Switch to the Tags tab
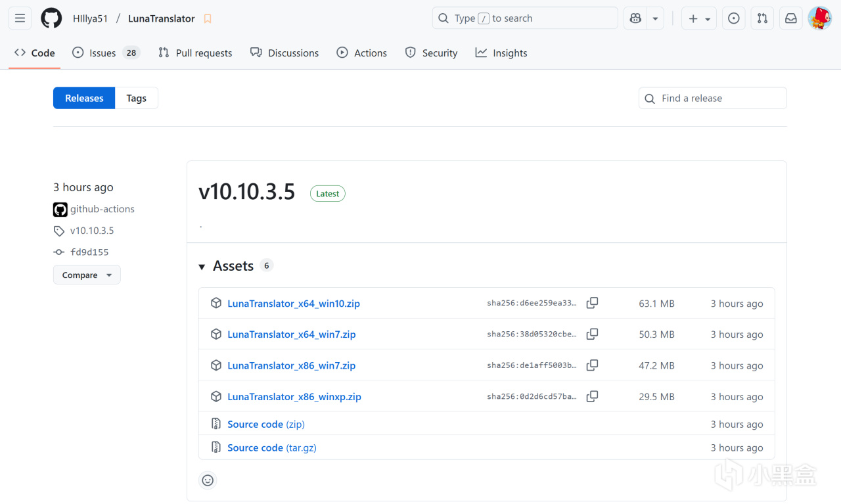This screenshot has height=504, width=841. pos(136,99)
